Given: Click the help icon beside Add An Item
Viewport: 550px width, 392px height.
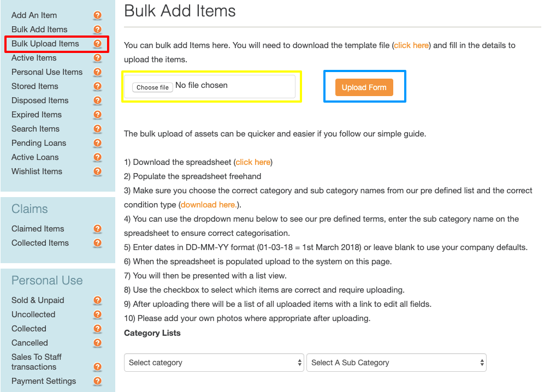Looking at the screenshot, I should click(97, 15).
